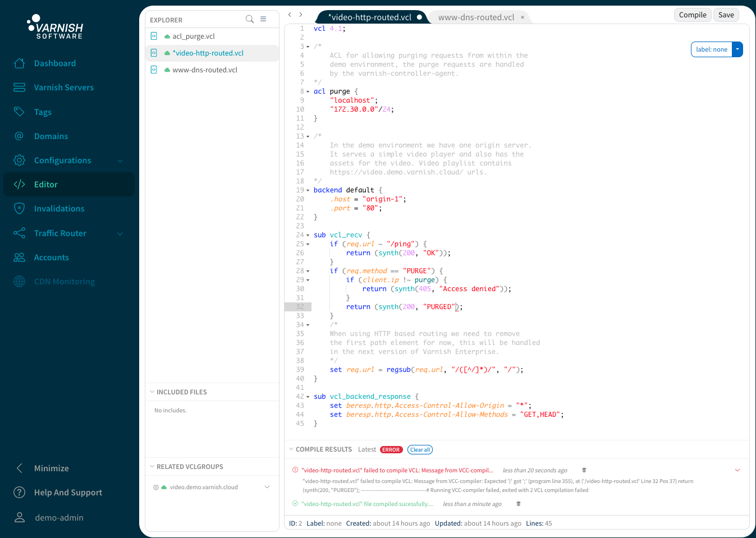756x538 pixels.
Task: Click the Help And Support question icon
Action: 20,492
